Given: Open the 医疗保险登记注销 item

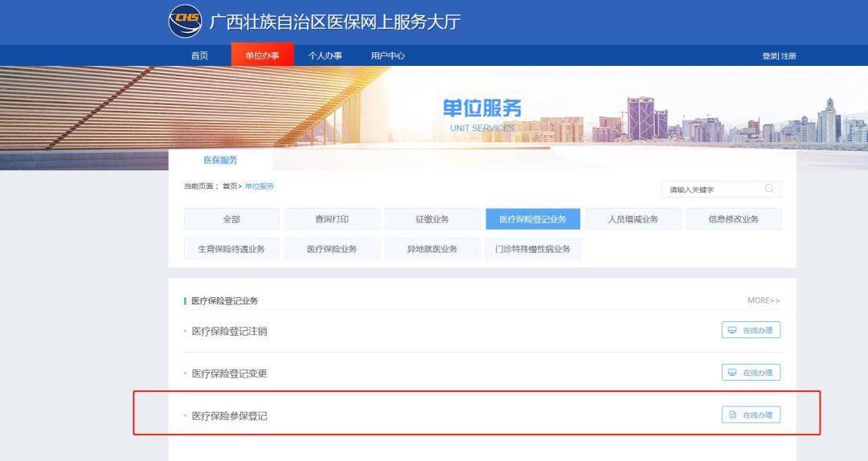Looking at the screenshot, I should tap(229, 331).
